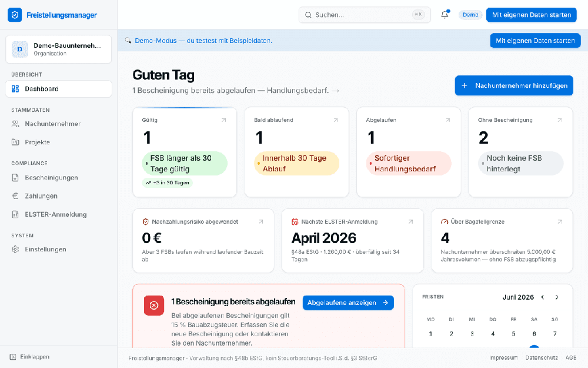
Task: Click the ELSTER-Anmeldung form icon
Action: pyautogui.click(x=15, y=214)
